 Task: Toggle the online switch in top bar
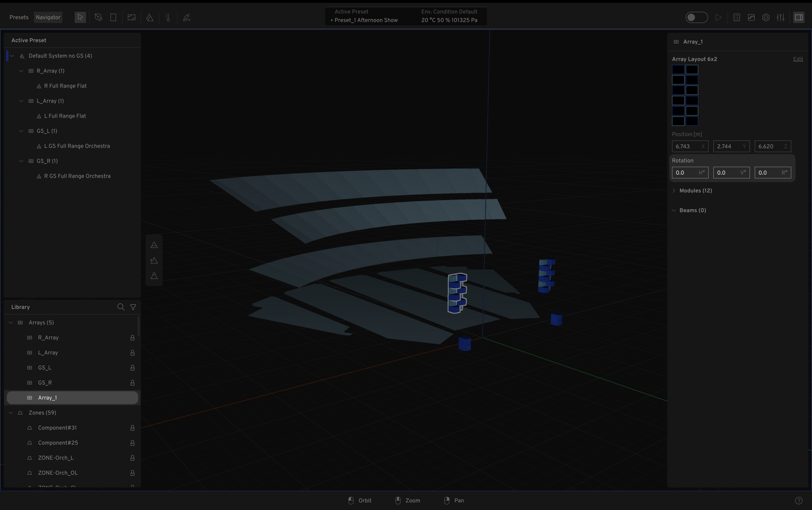click(696, 17)
